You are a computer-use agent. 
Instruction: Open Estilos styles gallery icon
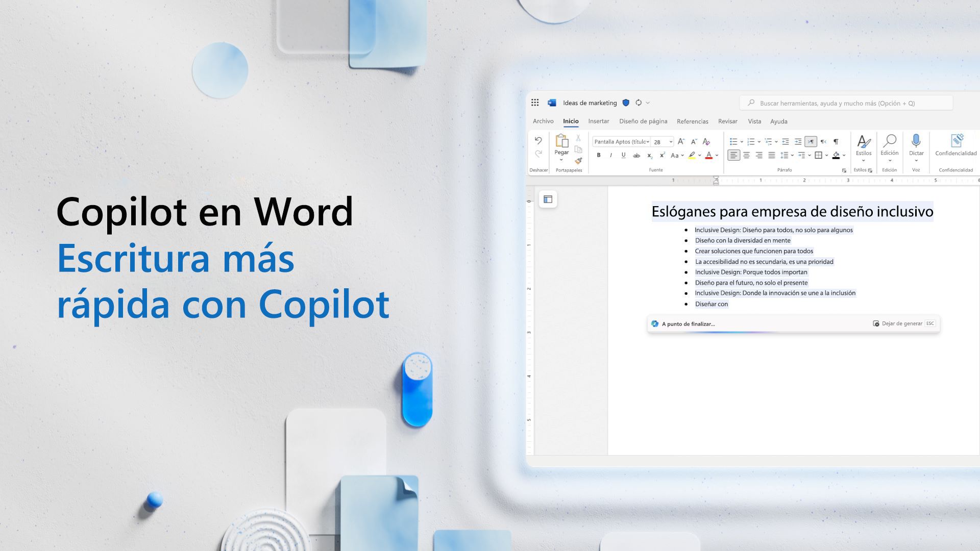(864, 141)
